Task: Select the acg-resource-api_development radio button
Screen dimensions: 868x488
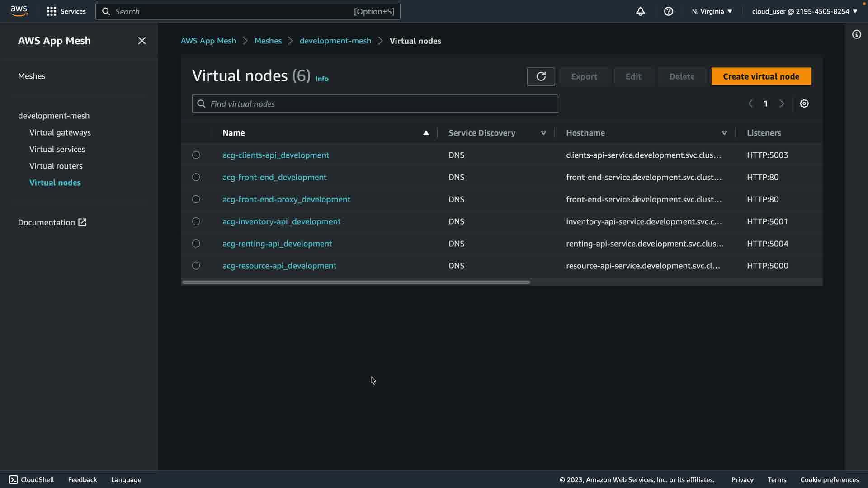Action: 196,266
